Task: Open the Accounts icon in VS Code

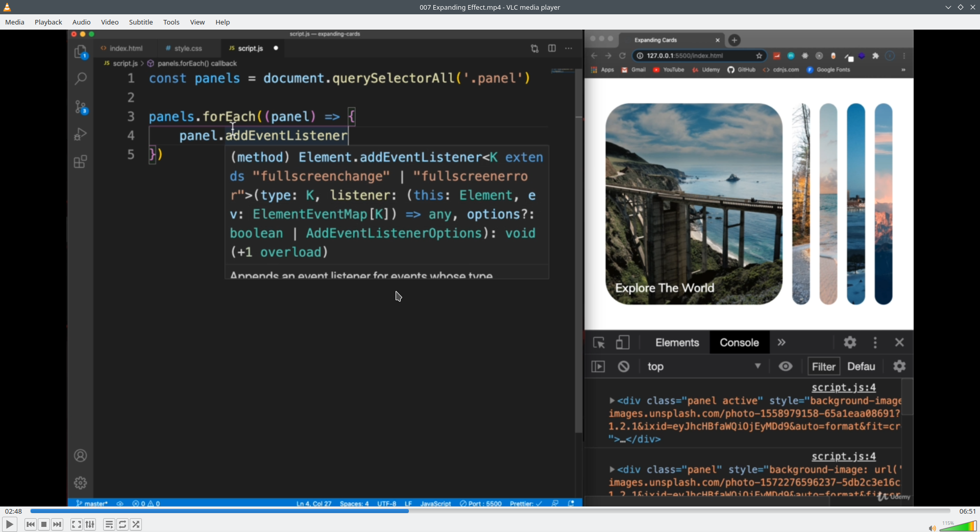Action: pos(81,455)
